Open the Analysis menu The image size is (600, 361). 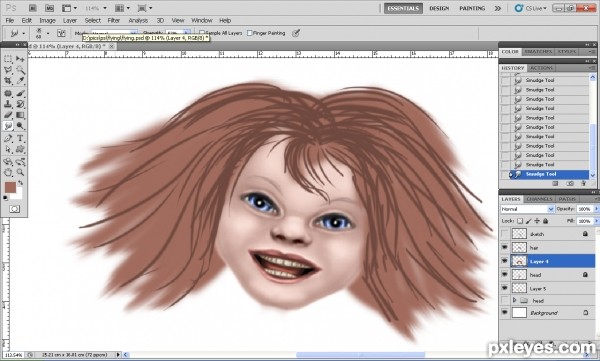(x=138, y=20)
